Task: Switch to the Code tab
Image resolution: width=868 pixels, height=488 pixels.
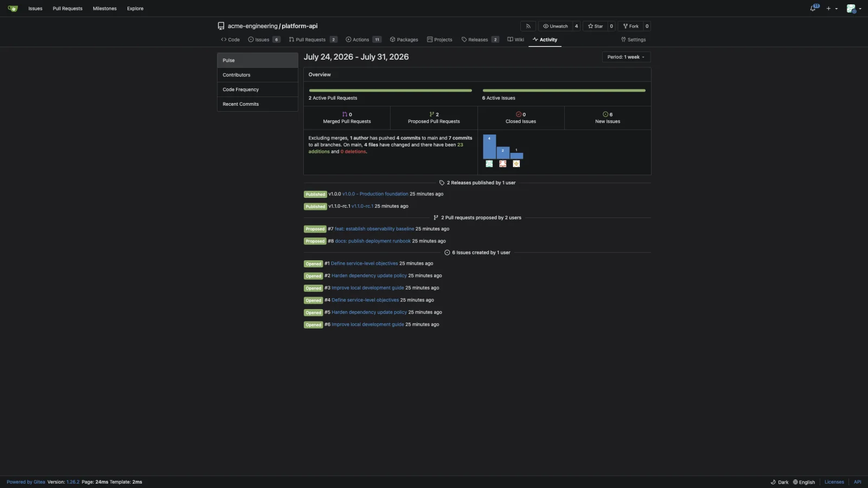Action: (230, 40)
